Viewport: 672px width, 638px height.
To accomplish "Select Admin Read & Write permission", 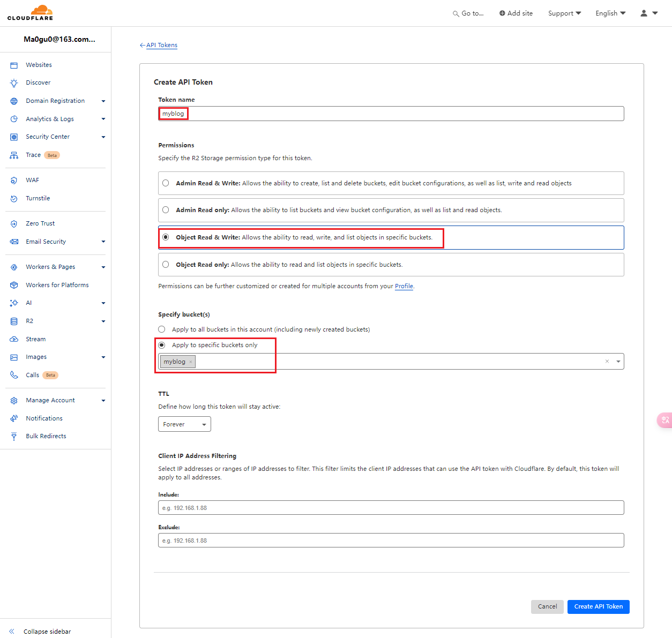I will pos(166,183).
